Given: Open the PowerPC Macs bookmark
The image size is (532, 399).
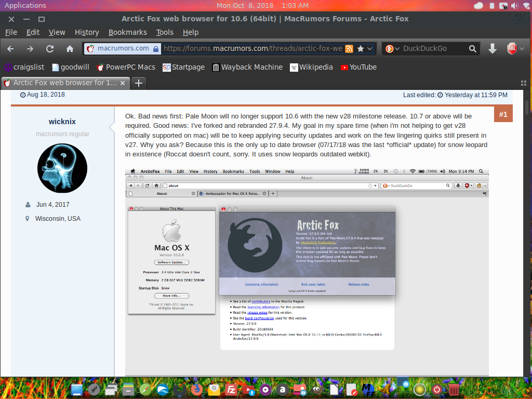Looking at the screenshot, I should click(126, 67).
